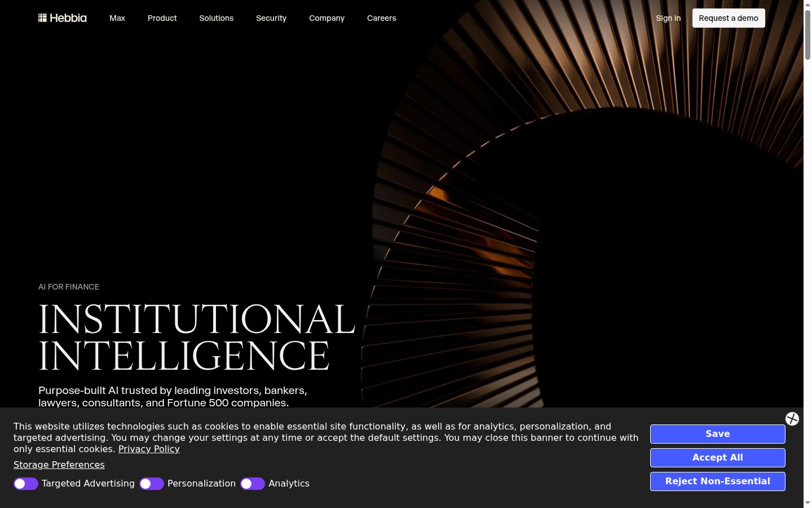Visit the Careers page
The height and width of the screenshot is (508, 812).
[x=382, y=18]
